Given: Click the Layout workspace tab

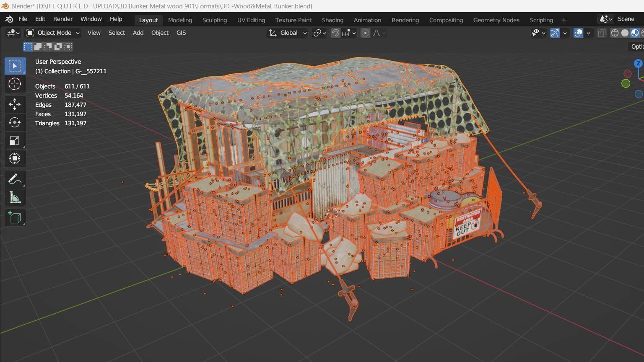Looking at the screenshot, I should (x=148, y=20).
